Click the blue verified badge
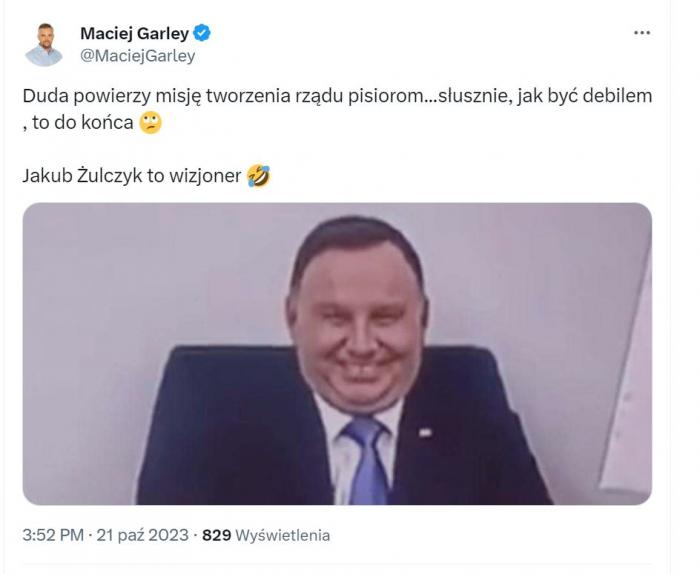 (202, 33)
